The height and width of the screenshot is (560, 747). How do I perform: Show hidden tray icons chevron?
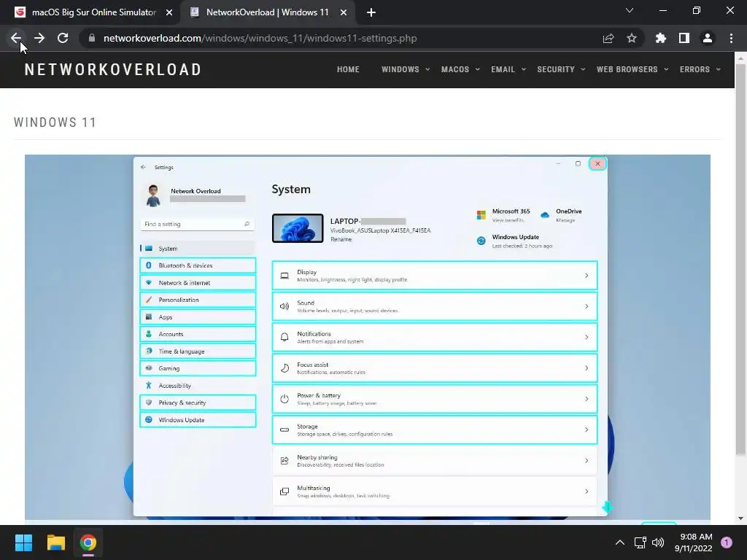pyautogui.click(x=620, y=542)
